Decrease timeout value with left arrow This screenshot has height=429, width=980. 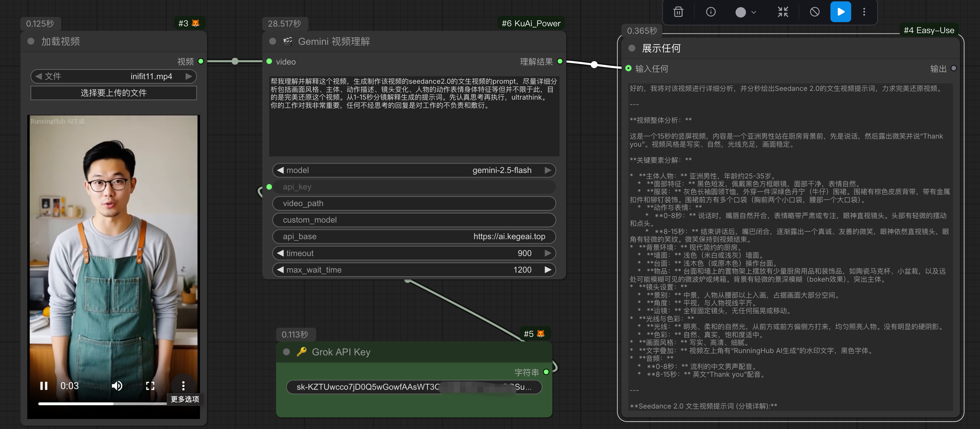pos(281,253)
